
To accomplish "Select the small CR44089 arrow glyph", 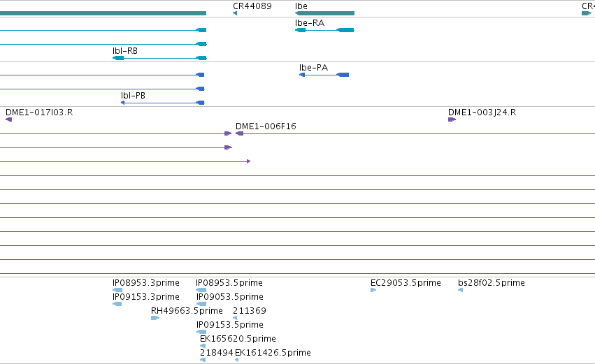I will (235, 13).
